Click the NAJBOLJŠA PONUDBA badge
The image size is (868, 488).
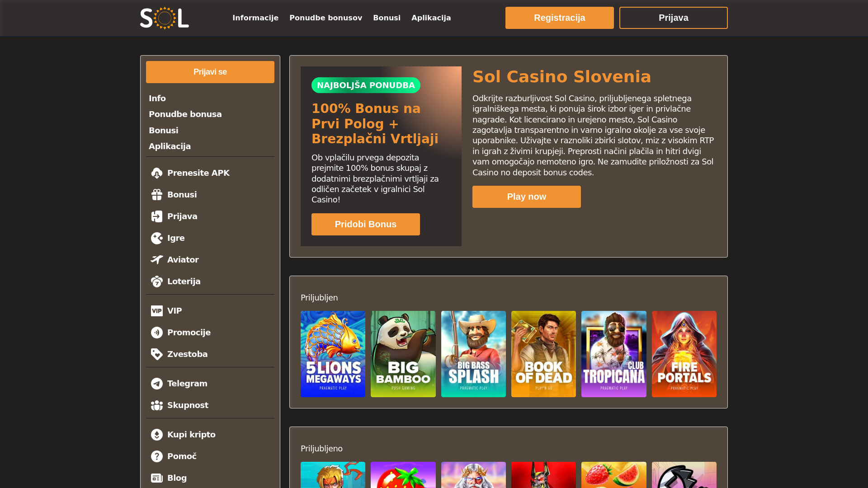[x=366, y=85]
